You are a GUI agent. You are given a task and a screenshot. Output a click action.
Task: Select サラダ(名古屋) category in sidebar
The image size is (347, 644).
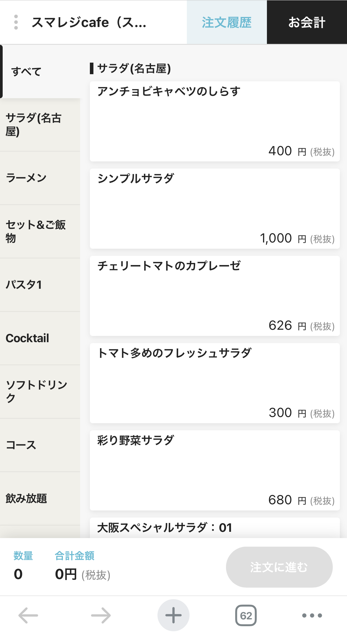(40, 125)
